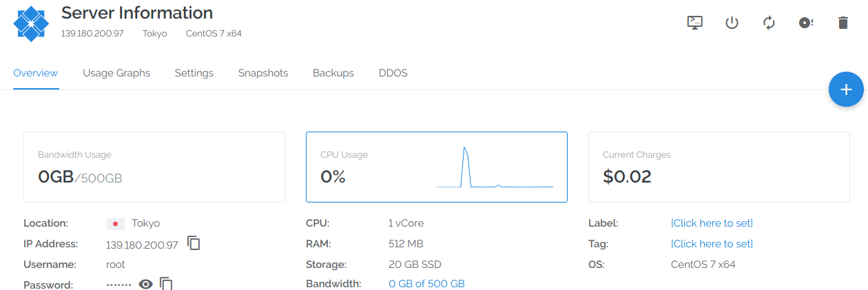
Task: Click the blue plus deploy button
Action: point(846,90)
